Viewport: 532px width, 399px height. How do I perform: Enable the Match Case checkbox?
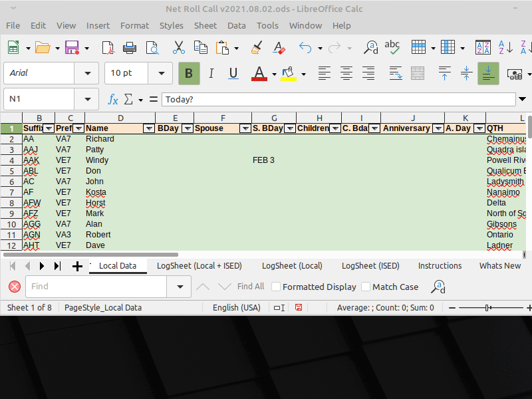coord(366,287)
